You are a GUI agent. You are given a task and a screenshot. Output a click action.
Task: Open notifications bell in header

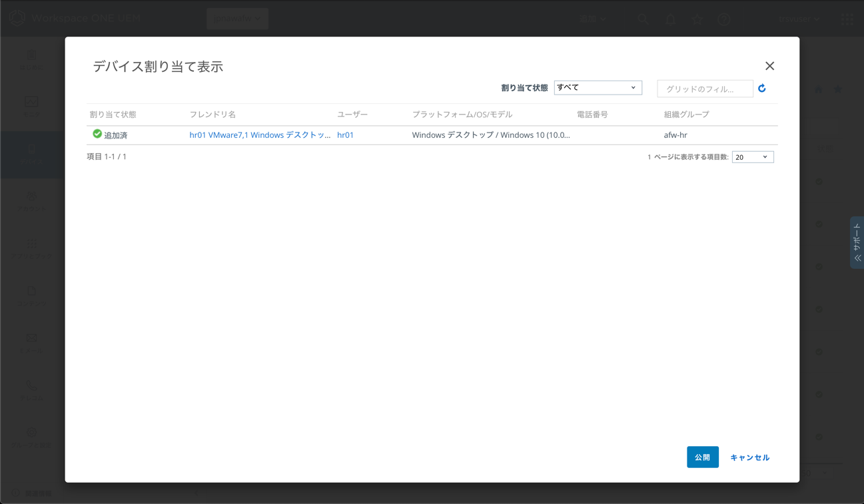point(671,19)
